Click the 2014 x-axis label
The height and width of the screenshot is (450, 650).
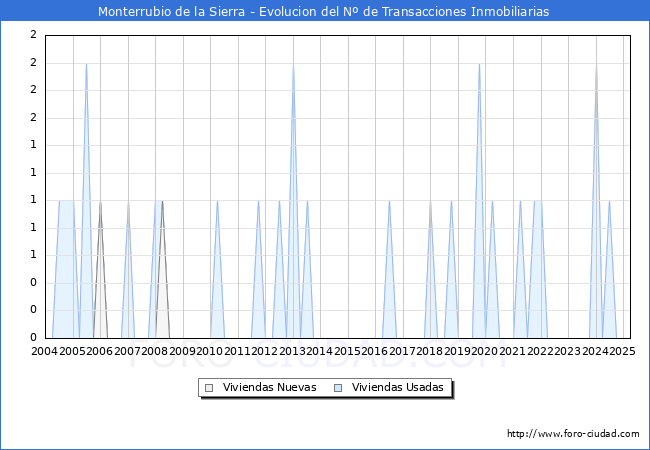[x=320, y=351]
